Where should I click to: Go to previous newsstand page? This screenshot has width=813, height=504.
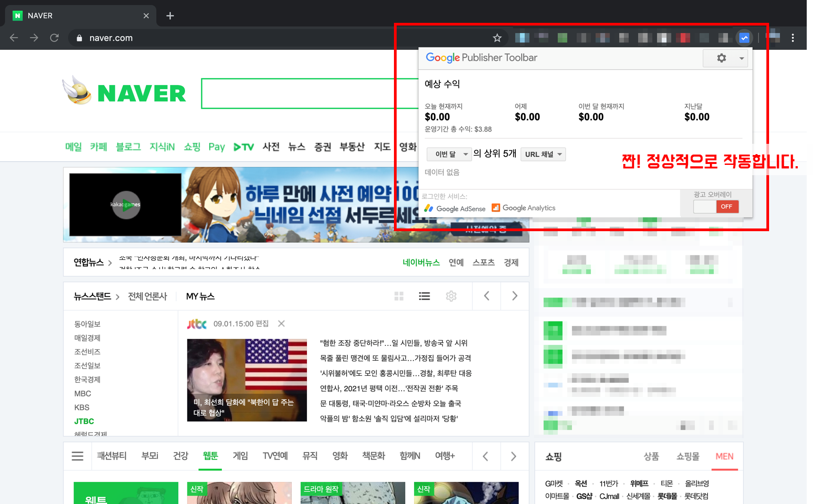[487, 296]
